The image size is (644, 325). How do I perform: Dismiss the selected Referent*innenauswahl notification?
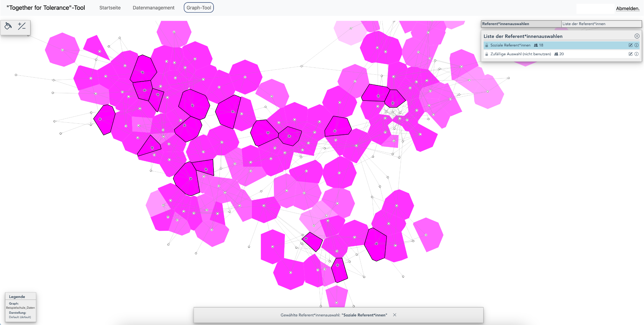tap(395, 315)
